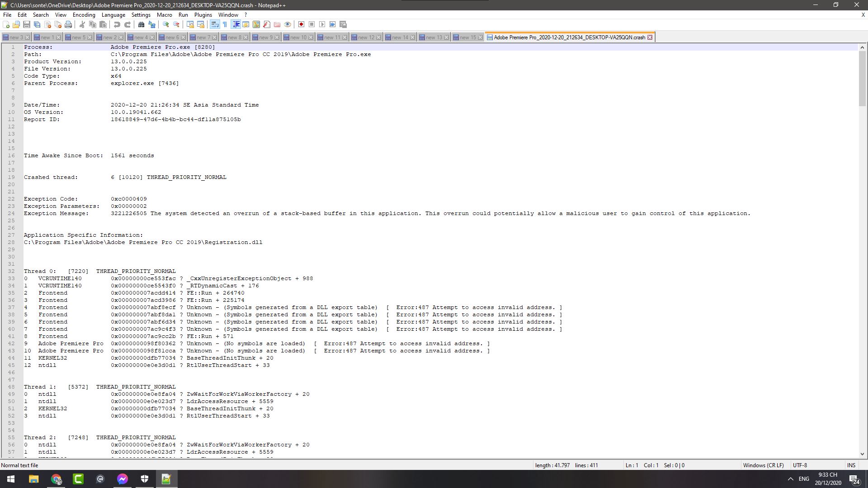Switch to the new 10 tab

[297, 38]
